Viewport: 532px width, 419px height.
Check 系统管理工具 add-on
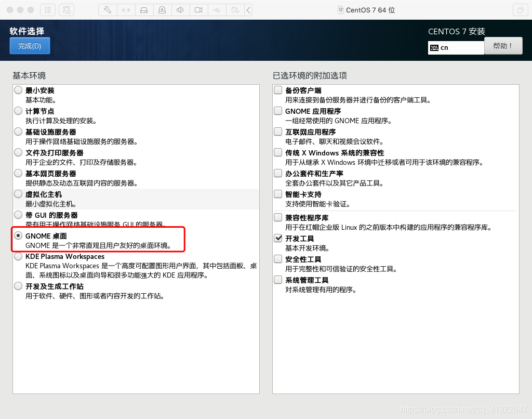tap(278, 280)
